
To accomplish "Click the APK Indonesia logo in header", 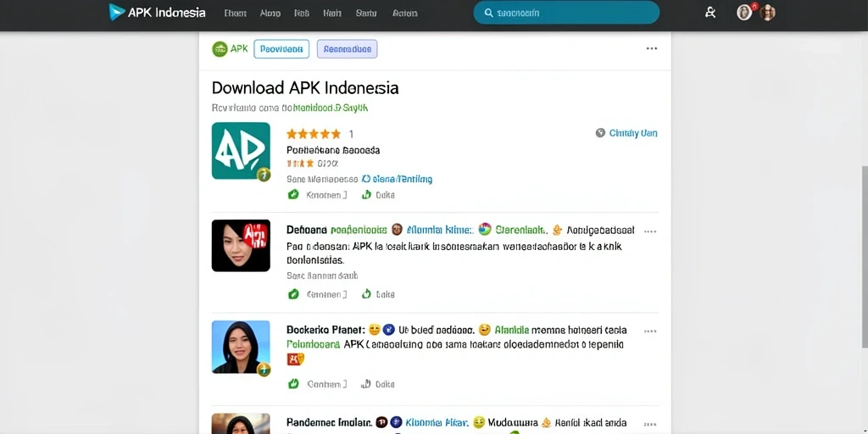I will (x=157, y=12).
